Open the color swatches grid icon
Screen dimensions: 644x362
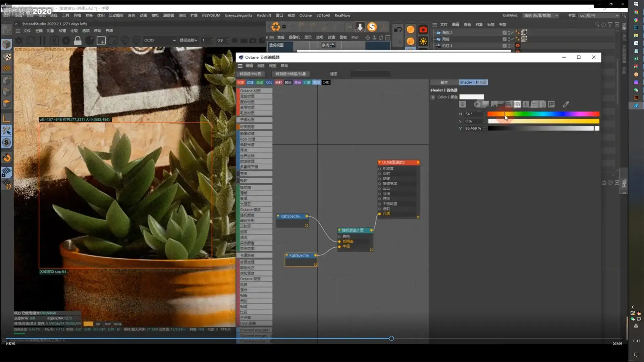(x=551, y=104)
